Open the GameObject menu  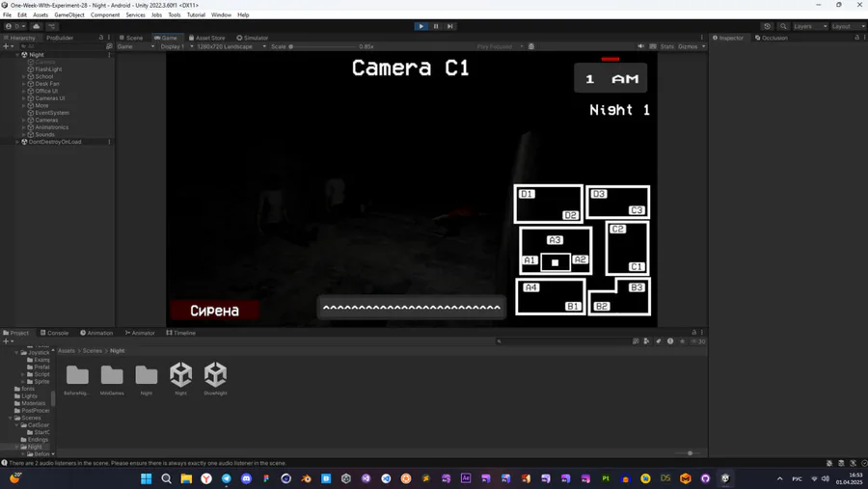(69, 15)
